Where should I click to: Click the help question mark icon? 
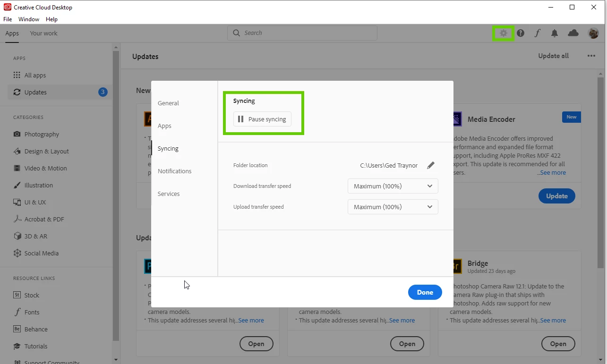pyautogui.click(x=521, y=33)
